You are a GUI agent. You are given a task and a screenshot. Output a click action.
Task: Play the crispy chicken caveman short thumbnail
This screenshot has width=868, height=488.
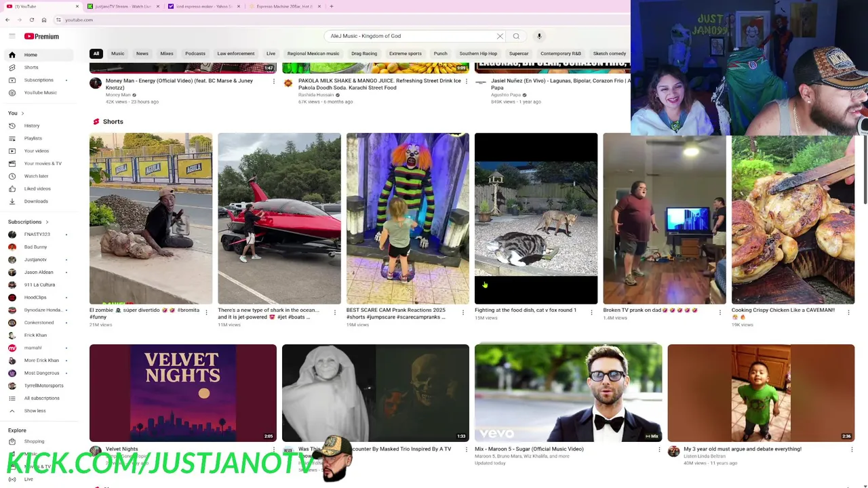(793, 218)
